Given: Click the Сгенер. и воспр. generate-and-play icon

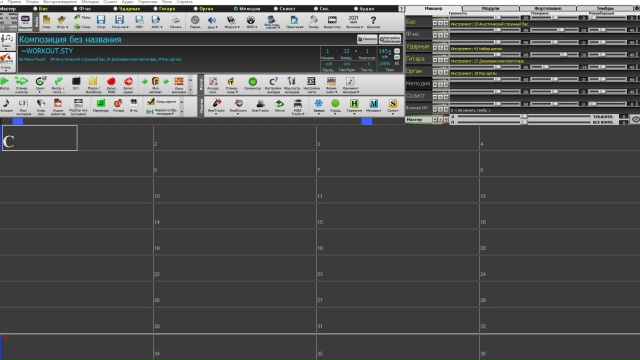Looking at the screenshot, I should (21, 84).
